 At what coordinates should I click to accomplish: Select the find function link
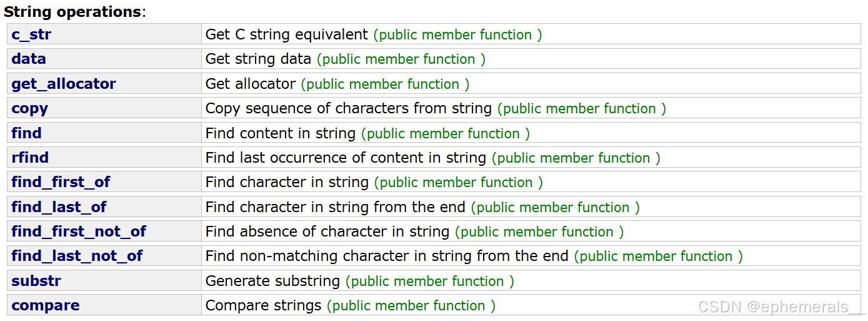click(x=26, y=133)
